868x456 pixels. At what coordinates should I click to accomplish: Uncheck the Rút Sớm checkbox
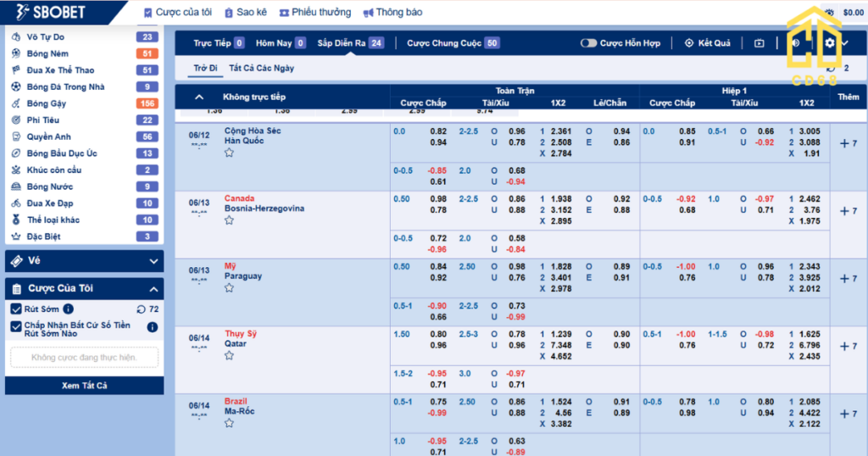pos(16,309)
